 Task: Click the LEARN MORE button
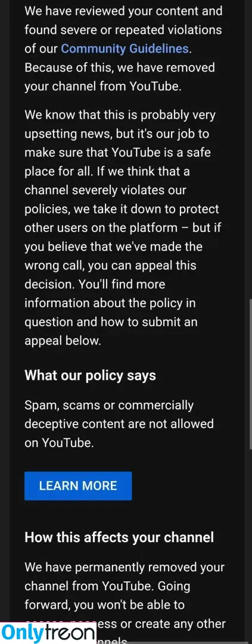coord(78,486)
